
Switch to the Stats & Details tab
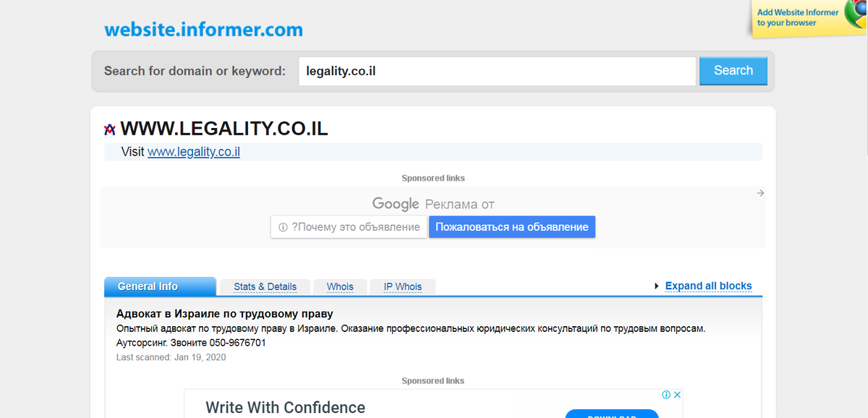pos(265,286)
